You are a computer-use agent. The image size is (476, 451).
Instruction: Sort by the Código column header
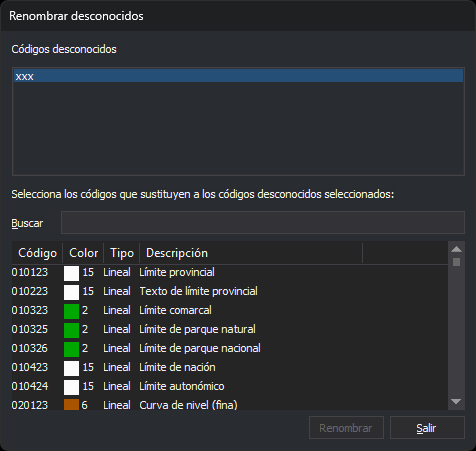(37, 253)
